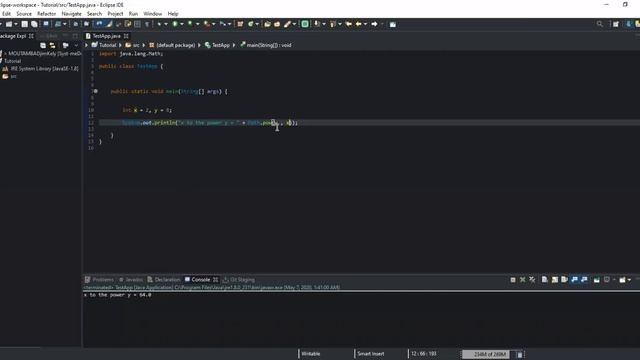Screen dimensions: 640x360
Task: Click the garbage collector trash icon
Action: pos(520,354)
